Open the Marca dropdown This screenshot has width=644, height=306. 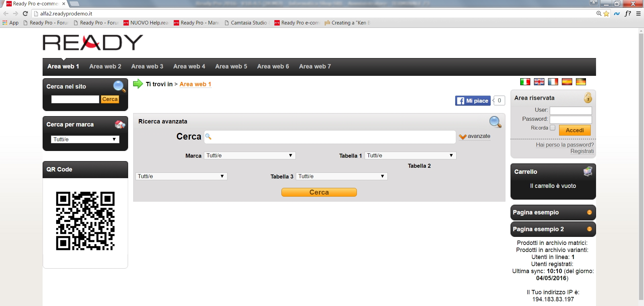[x=250, y=155]
